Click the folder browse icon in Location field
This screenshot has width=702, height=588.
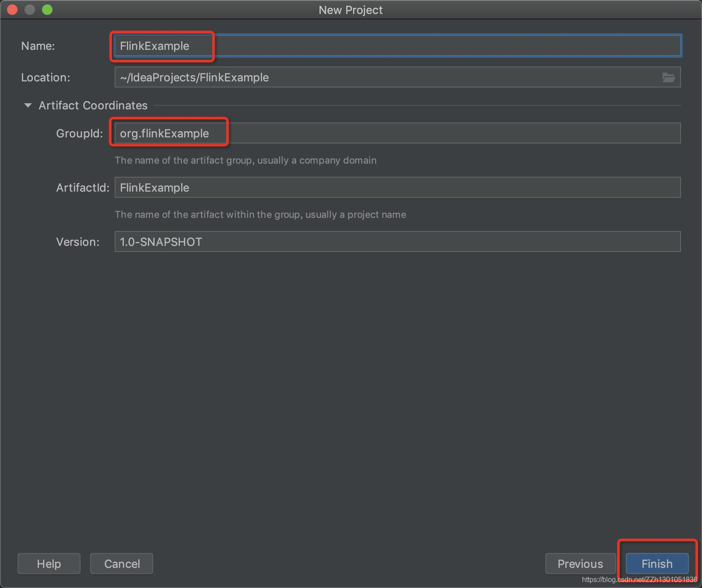668,77
